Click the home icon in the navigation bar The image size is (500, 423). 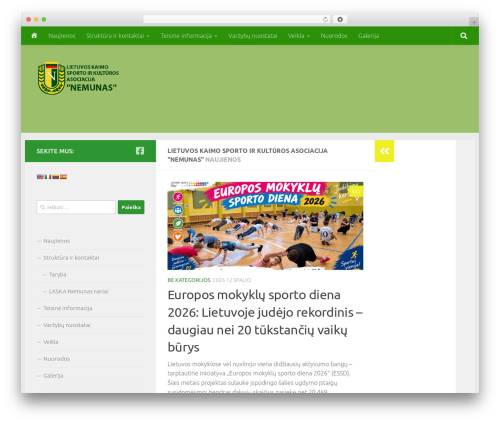pyautogui.click(x=34, y=36)
